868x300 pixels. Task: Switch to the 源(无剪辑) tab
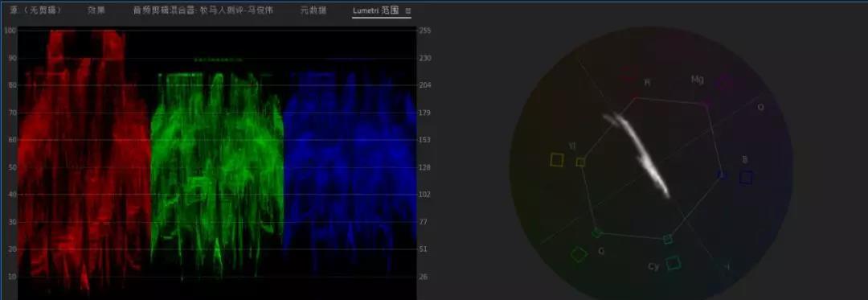click(32, 10)
